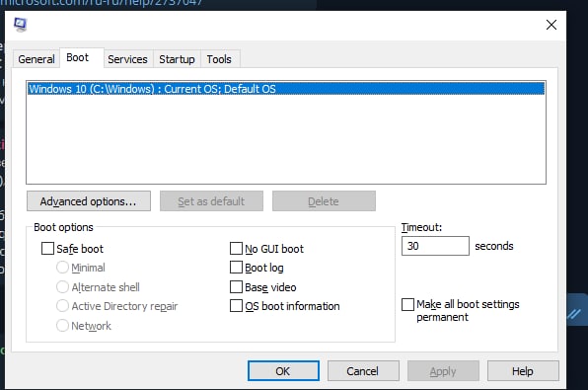Select the Windows 10 Current OS entry
The height and width of the screenshot is (390, 588).
coord(286,89)
